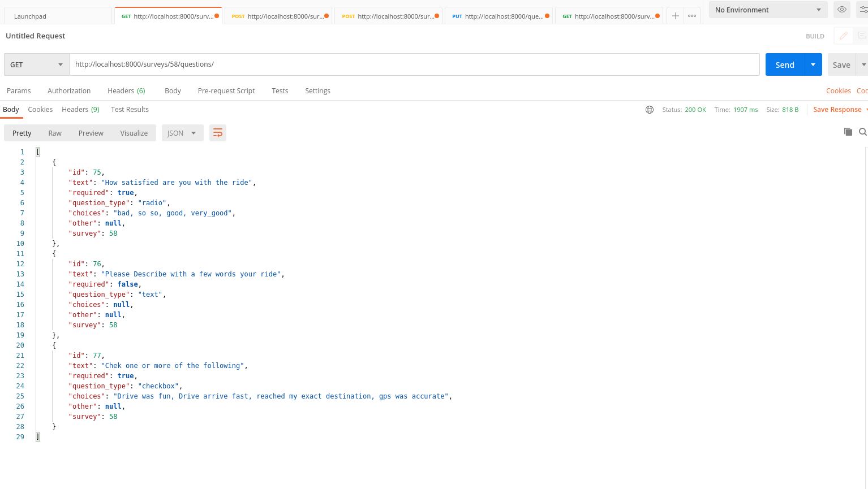Search the response using the magnifier icon
The width and height of the screenshot is (868, 489).
click(x=863, y=132)
